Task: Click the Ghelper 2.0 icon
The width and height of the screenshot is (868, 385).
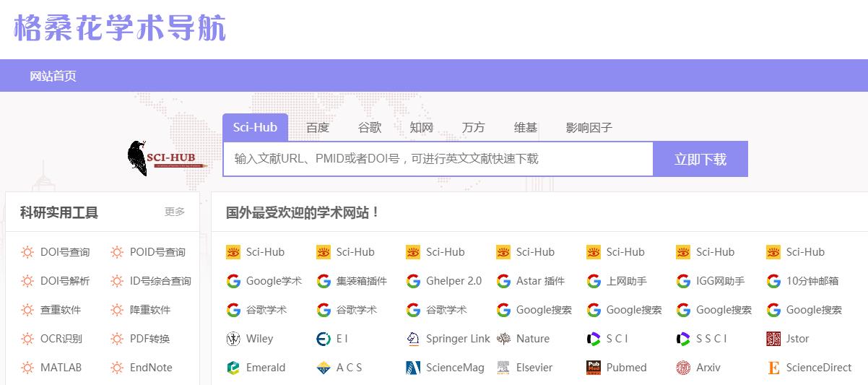Action: point(413,281)
